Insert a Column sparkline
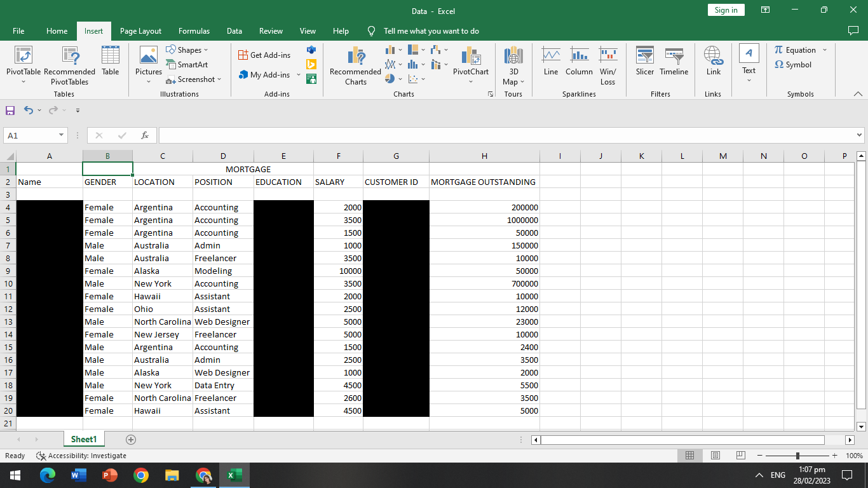The image size is (868, 488). point(579,61)
